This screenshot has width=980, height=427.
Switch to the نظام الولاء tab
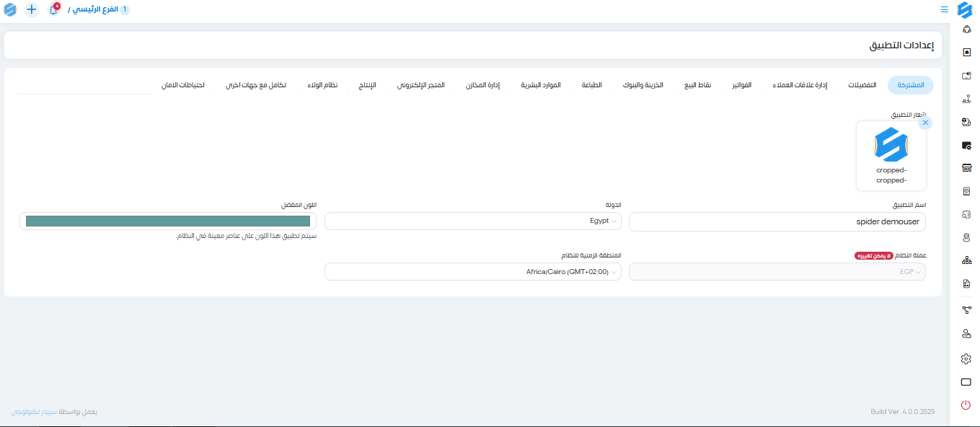[322, 85]
